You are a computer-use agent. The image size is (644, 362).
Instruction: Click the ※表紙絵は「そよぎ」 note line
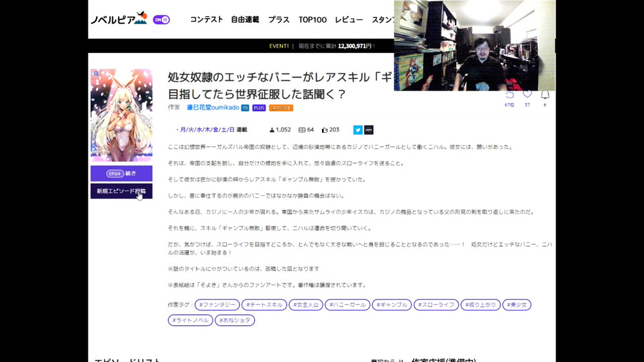267,286
